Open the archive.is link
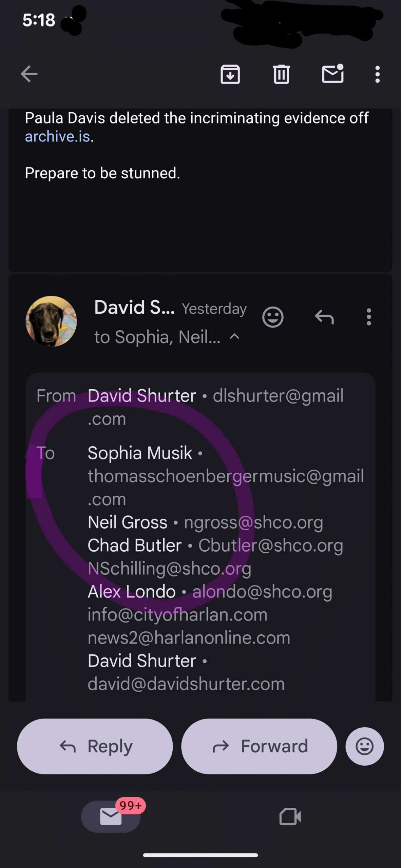Viewport: 401px width, 868px height. click(57, 137)
